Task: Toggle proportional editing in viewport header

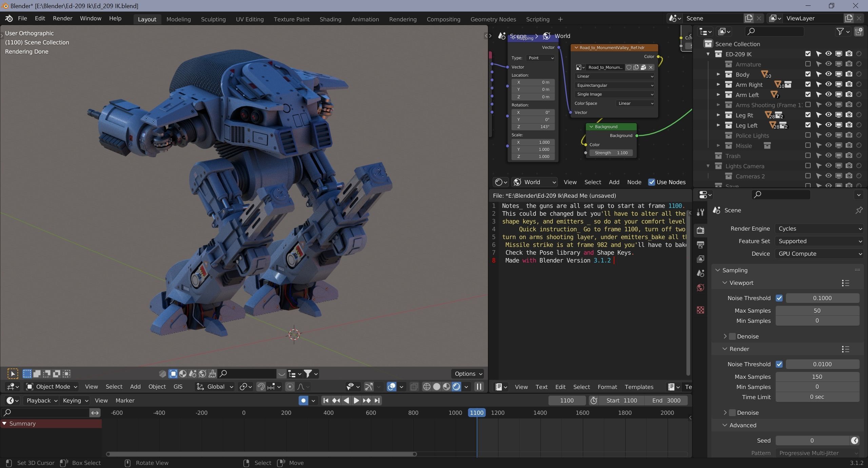Action: 290,387
